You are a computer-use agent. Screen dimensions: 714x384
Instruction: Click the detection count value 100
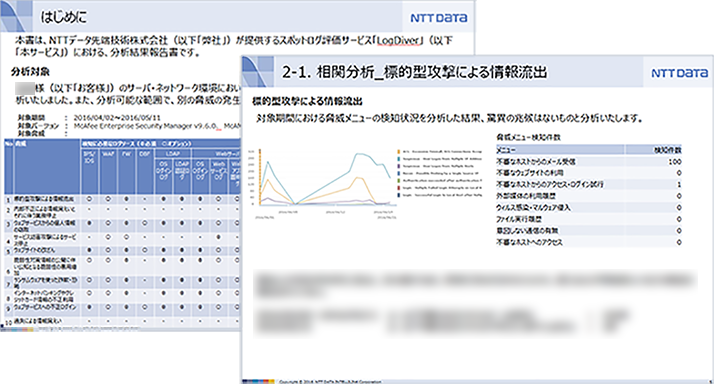pos(675,162)
